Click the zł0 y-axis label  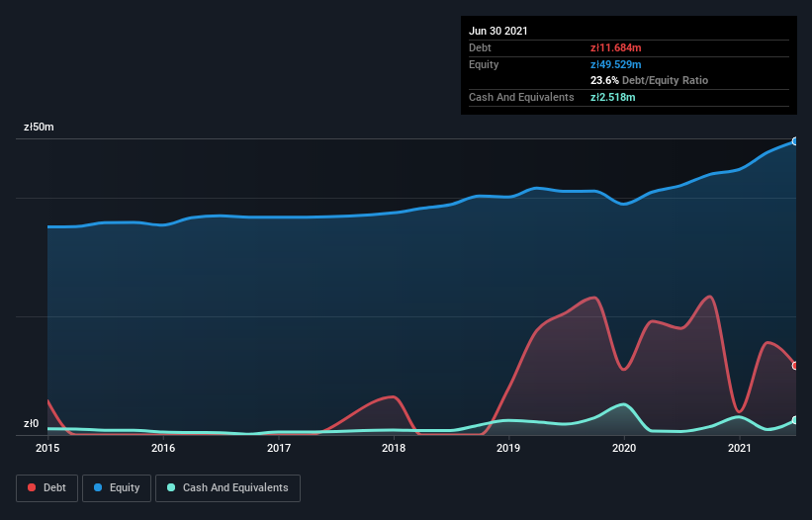click(31, 424)
